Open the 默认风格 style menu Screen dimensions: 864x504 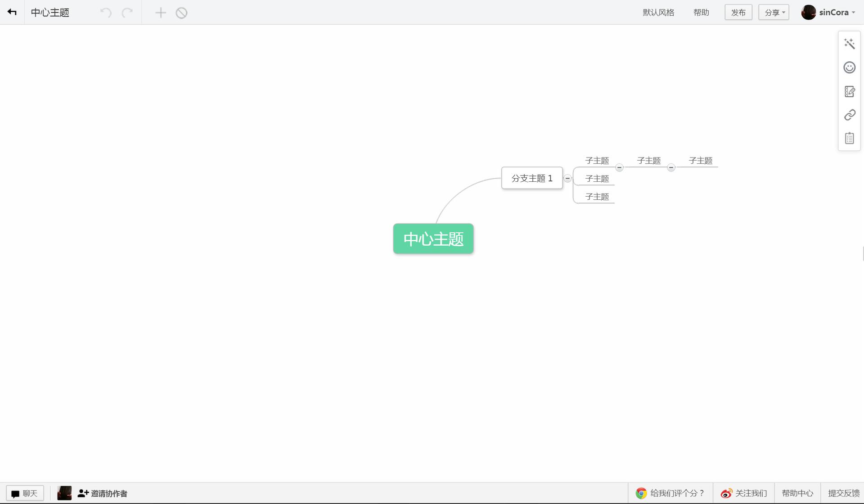pos(658,13)
